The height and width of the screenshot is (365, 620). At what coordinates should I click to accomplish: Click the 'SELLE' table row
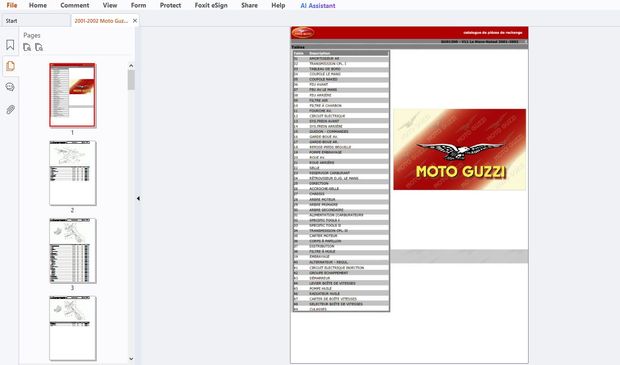pyautogui.click(x=341, y=168)
